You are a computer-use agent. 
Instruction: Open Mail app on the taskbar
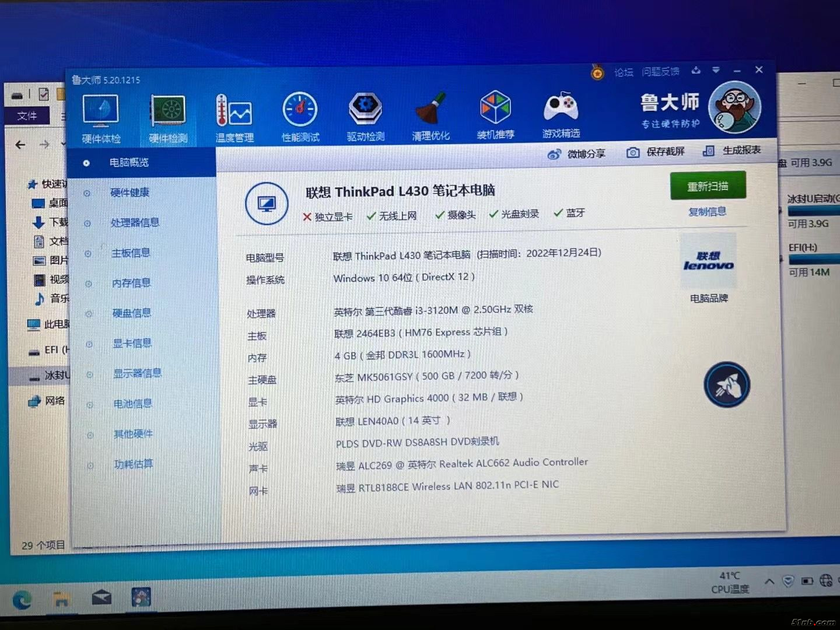click(x=101, y=598)
